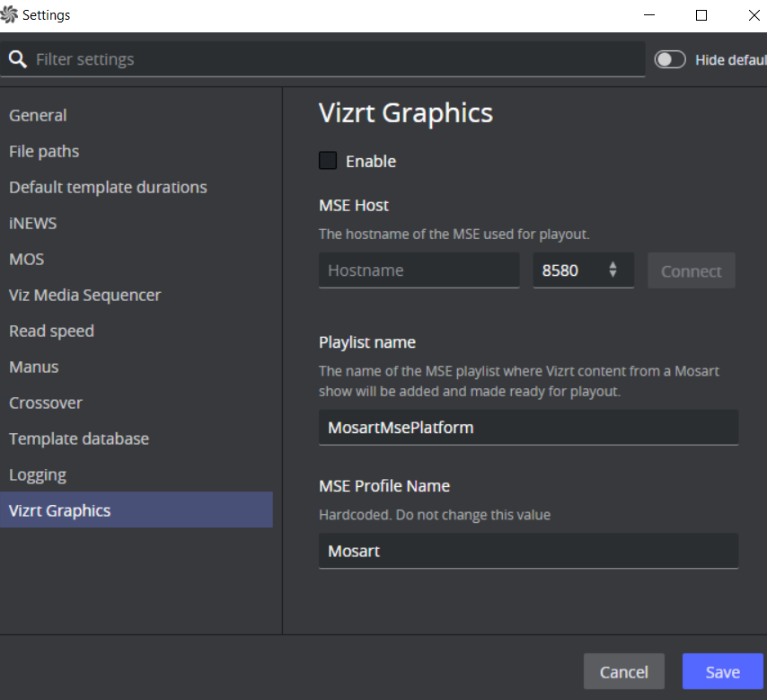
Task: Click the Save button
Action: pos(722,671)
